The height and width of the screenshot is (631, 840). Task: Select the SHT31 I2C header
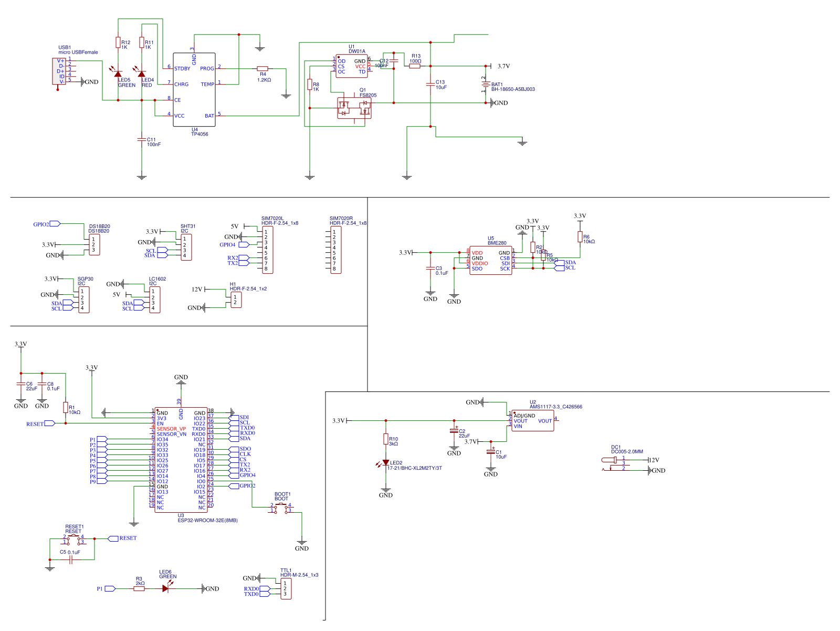tap(186, 247)
